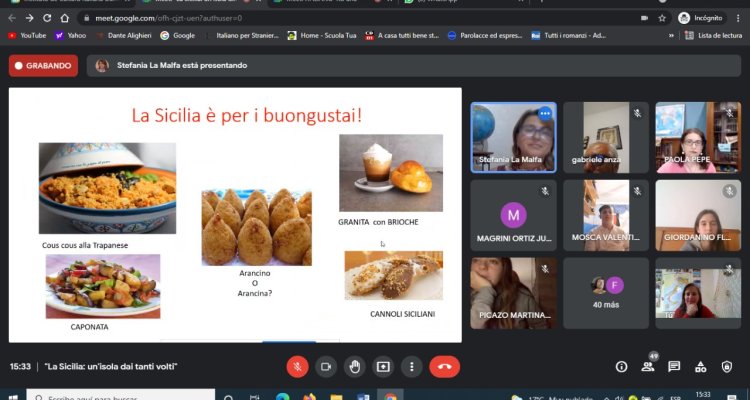Open the YouTube bookmark
Image resolution: width=750 pixels, height=400 pixels.
[x=27, y=35]
